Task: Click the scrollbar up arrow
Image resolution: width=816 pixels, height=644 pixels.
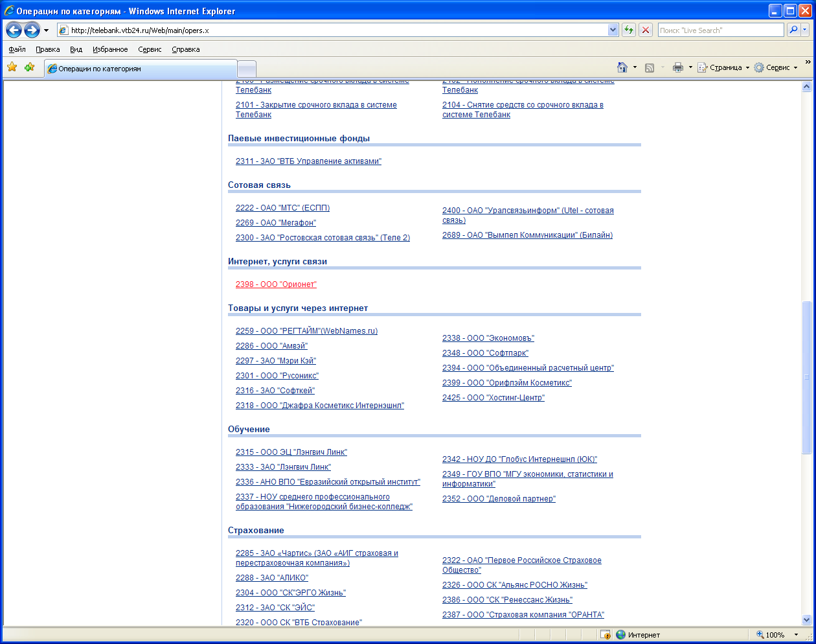Action: pos(806,87)
